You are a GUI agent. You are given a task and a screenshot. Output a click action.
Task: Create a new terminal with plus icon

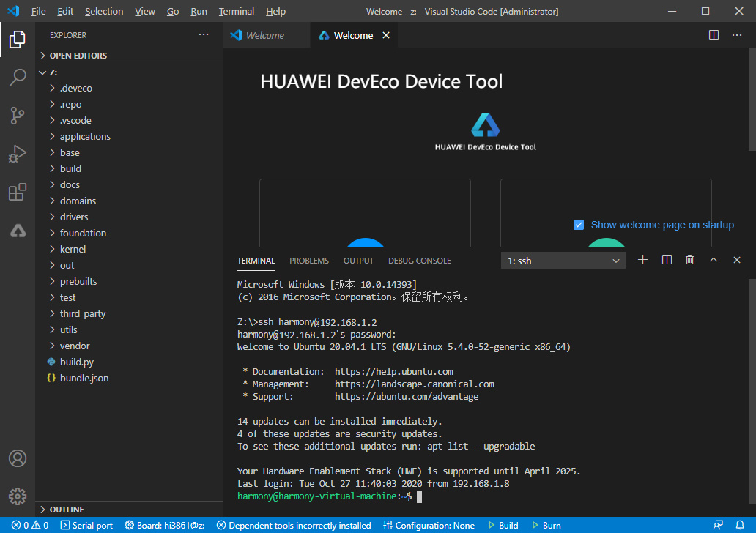point(643,260)
